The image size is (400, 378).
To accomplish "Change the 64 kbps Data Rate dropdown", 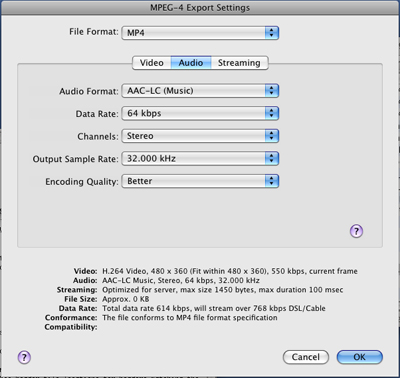I will 200,113.
